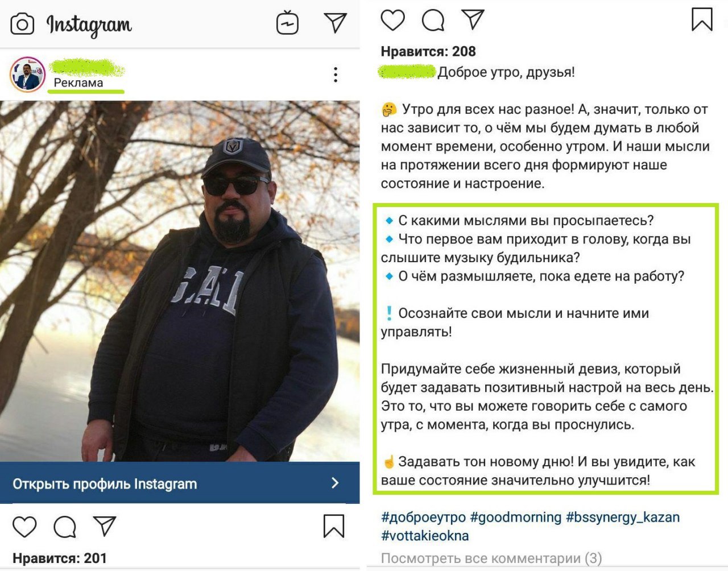The image size is (728, 571).
Task: Tap the profile avatar of the advertiser
Action: [x=27, y=75]
